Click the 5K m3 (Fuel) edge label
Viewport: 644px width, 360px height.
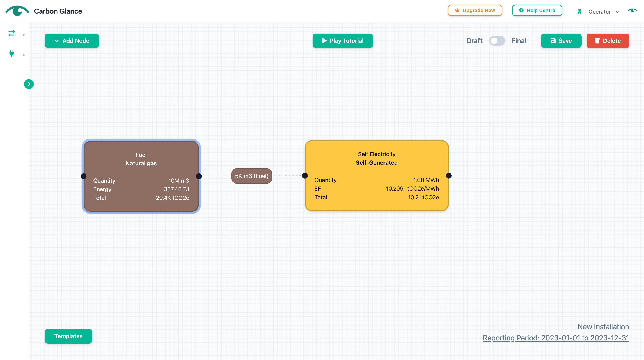coord(252,176)
